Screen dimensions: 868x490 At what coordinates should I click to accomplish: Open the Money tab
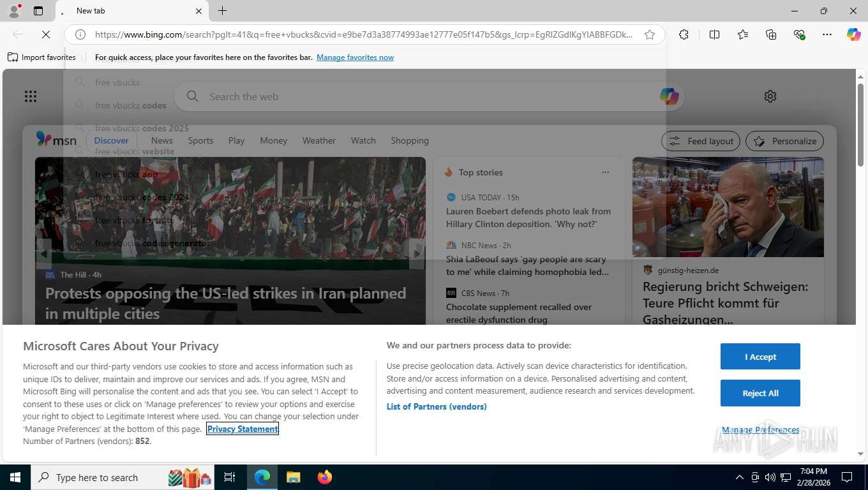274,140
